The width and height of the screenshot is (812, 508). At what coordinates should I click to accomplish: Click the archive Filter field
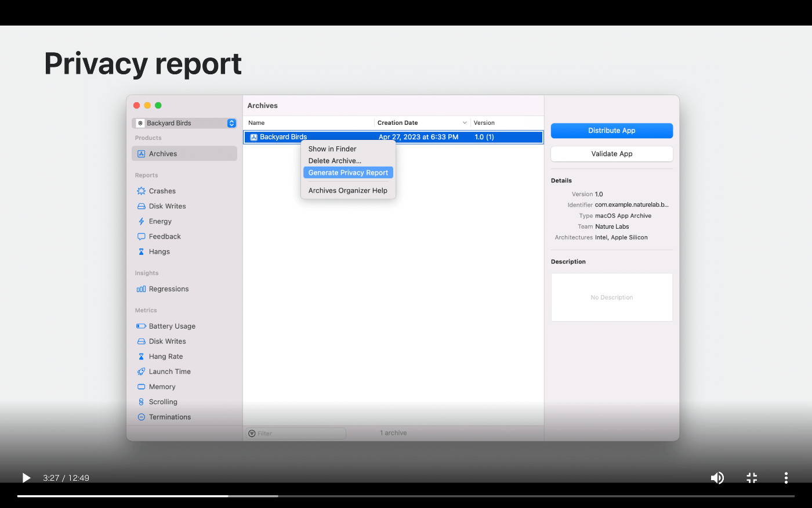(296, 434)
